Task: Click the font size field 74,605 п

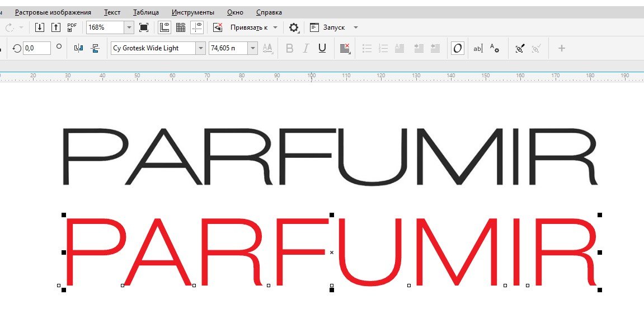Action: [228, 48]
